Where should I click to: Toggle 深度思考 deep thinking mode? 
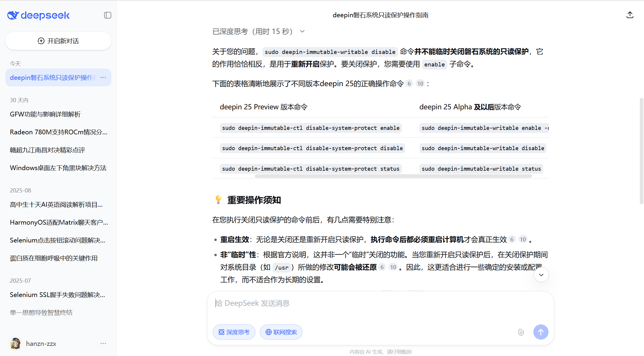pyautogui.click(x=234, y=332)
